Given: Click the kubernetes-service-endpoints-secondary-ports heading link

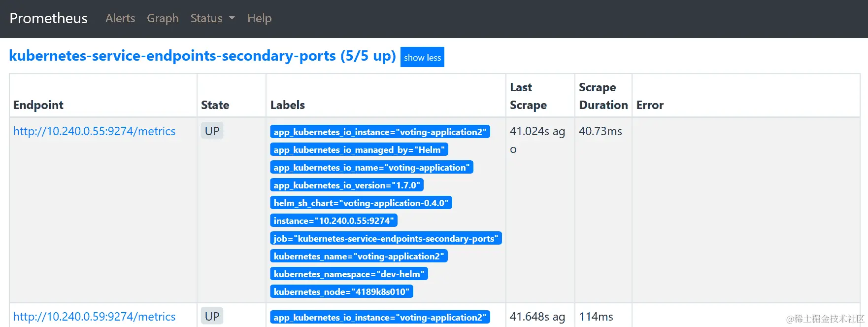Looking at the screenshot, I should 202,56.
